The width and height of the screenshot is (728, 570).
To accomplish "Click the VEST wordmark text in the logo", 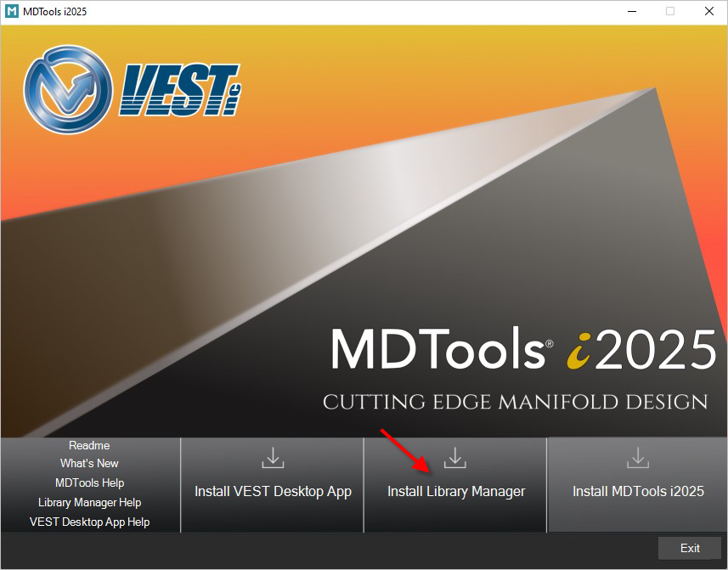I will click(180, 88).
